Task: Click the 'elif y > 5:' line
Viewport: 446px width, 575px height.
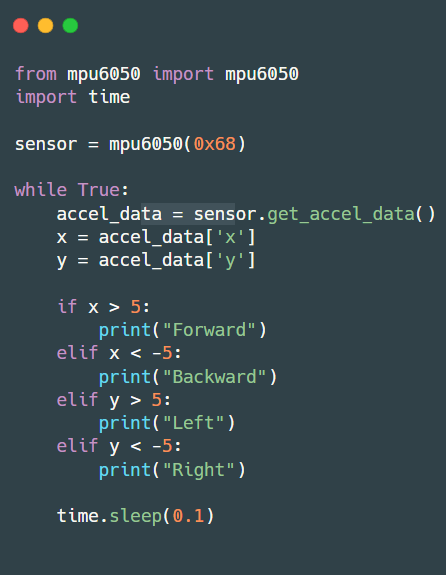Action: pyautogui.click(x=114, y=400)
